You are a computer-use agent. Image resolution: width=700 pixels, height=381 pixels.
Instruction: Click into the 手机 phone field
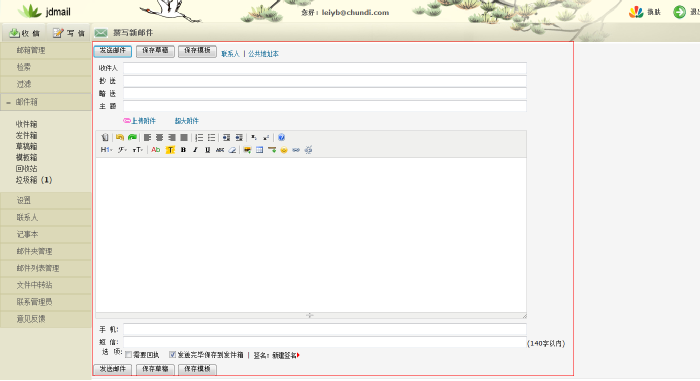point(325,330)
